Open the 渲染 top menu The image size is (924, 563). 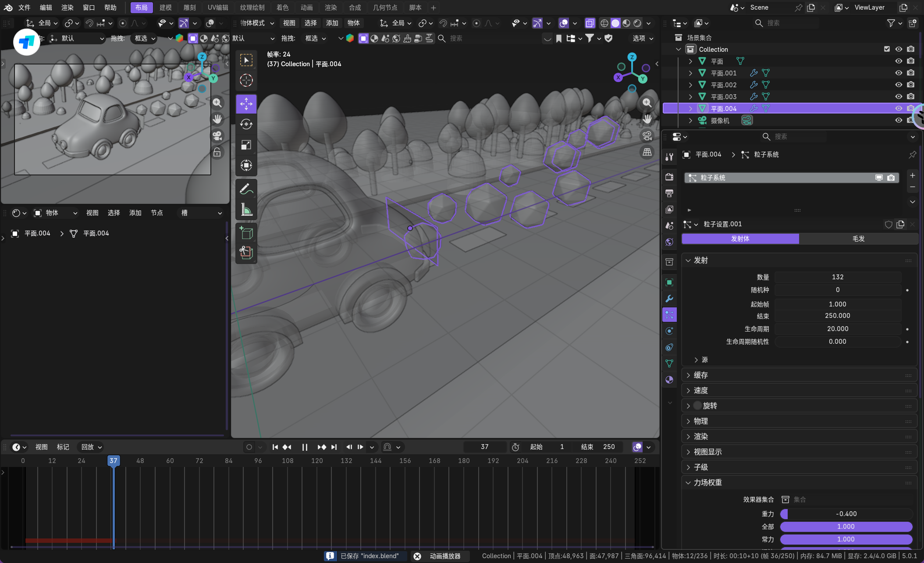tap(67, 7)
